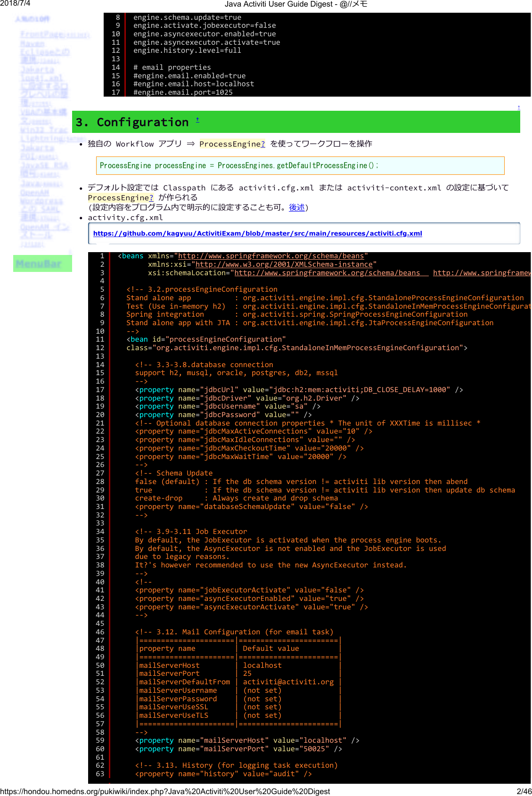Click the getDefaultProcessEngine() code snippet
The height and width of the screenshot is (796, 532).
click(239, 165)
